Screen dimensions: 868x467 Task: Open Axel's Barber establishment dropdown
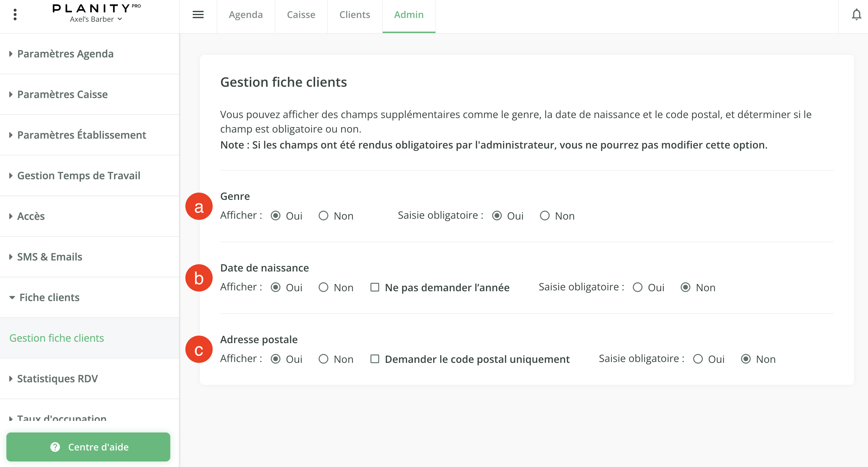[96, 19]
